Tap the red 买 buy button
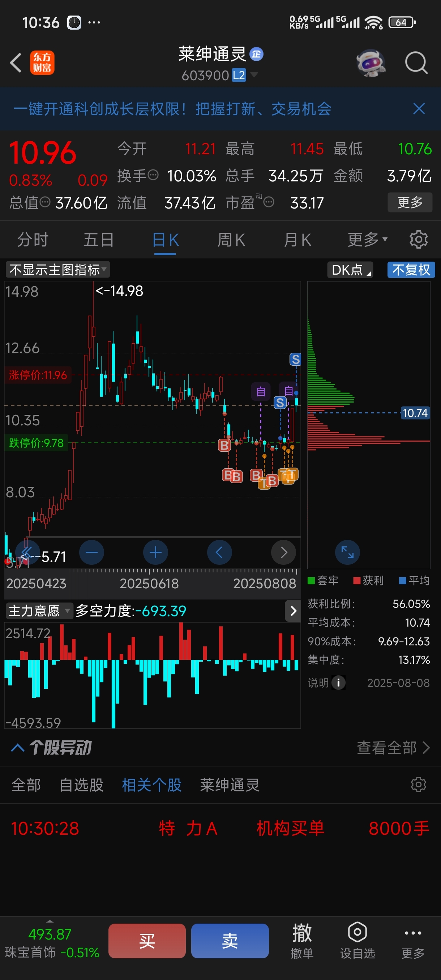 point(147,941)
